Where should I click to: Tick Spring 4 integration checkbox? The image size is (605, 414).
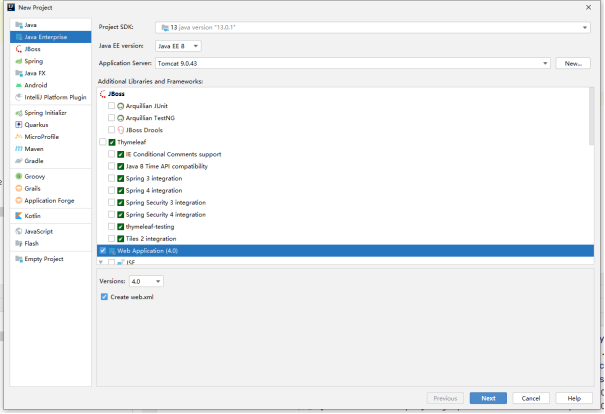click(112, 190)
